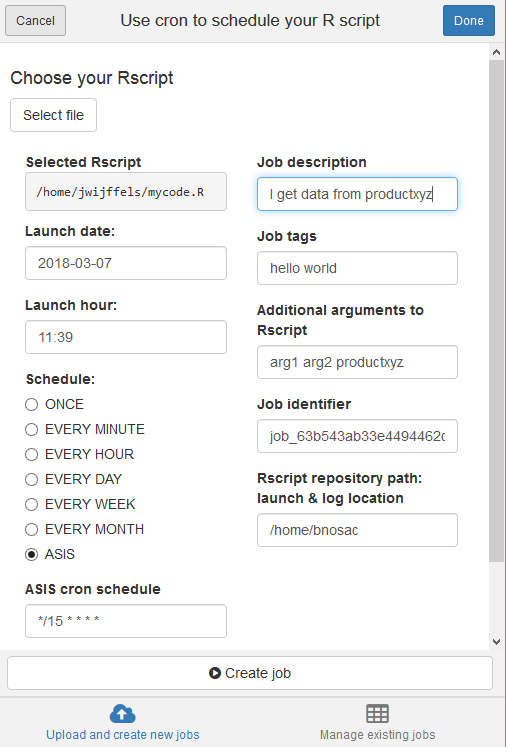
Task: Open the Launch date field
Action: tap(126, 263)
